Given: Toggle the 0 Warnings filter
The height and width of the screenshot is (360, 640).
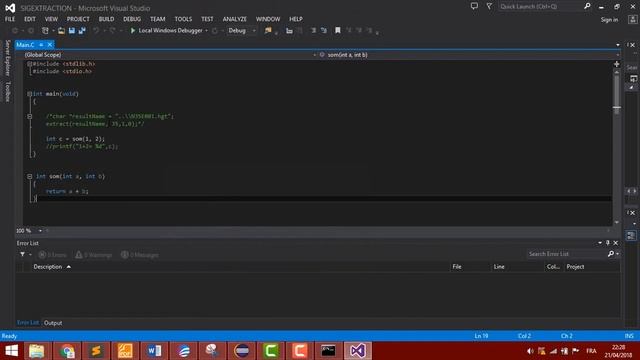Looking at the screenshot, I should [93, 255].
